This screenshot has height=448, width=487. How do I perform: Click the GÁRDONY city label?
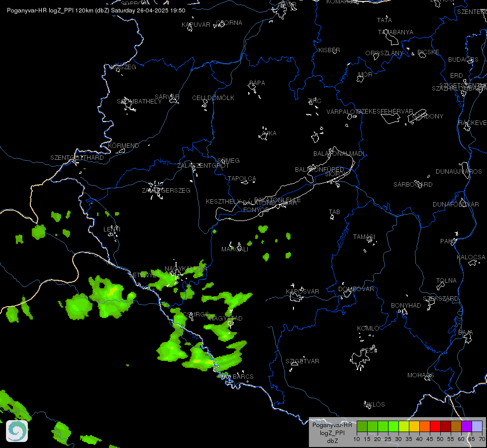[428, 116]
